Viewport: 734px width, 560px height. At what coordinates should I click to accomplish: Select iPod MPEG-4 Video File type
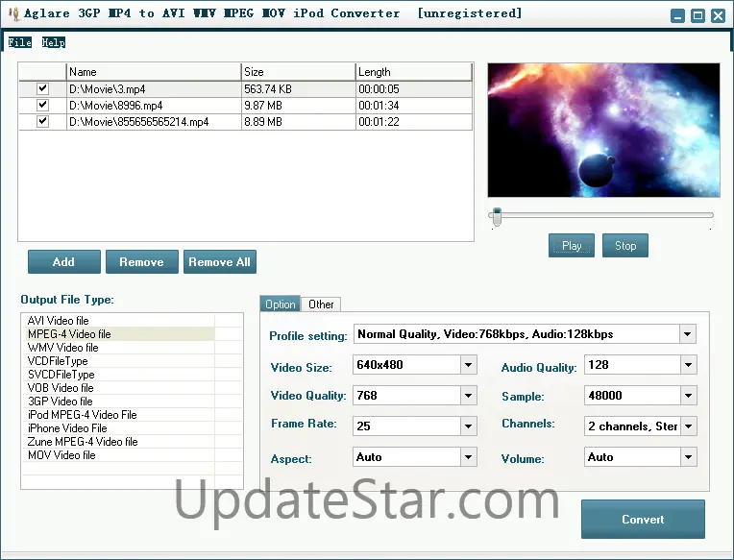(x=118, y=415)
